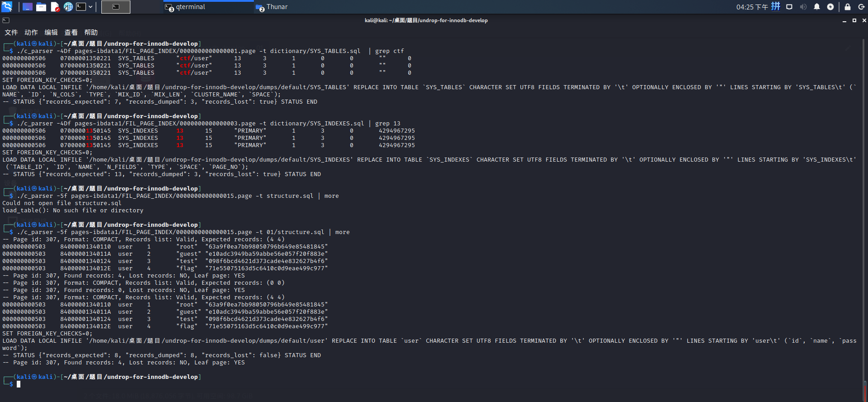Click 'Could not open file structure.sql'
This screenshot has height=402, width=868.
62,203
